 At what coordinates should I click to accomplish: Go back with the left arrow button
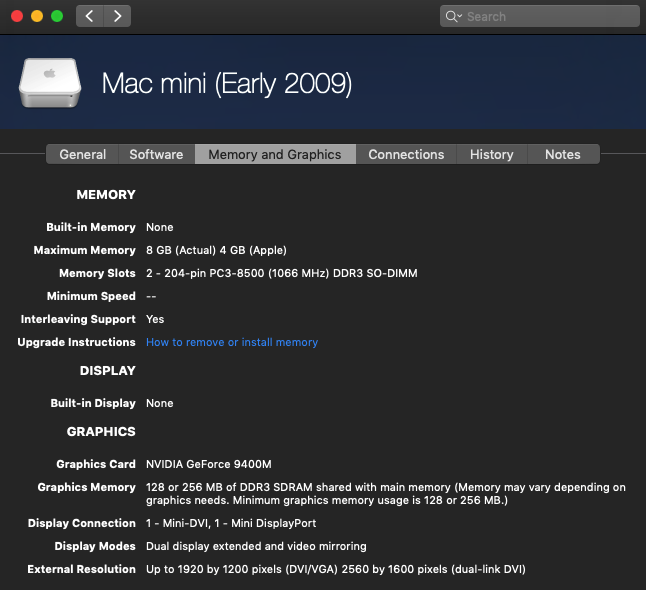(x=89, y=16)
